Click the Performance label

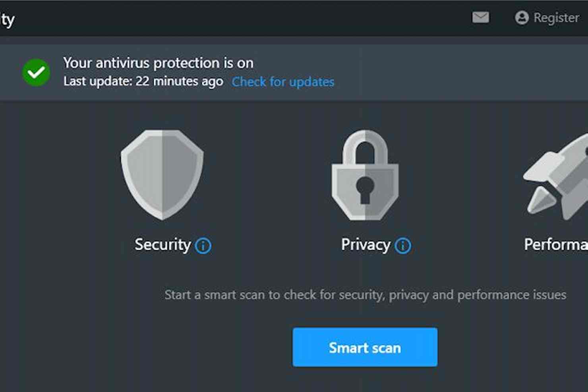556,245
